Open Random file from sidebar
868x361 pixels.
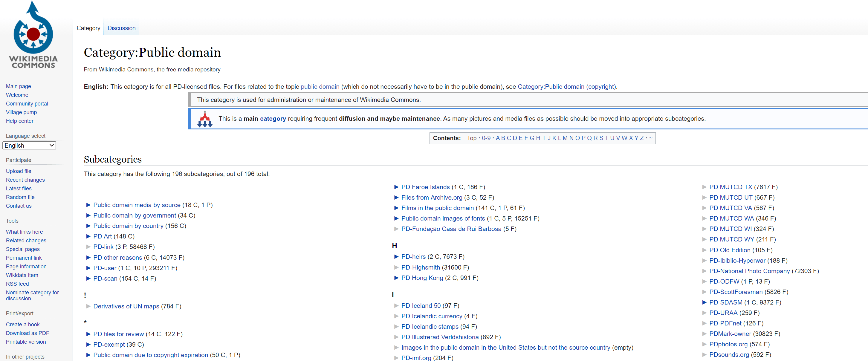pos(20,197)
